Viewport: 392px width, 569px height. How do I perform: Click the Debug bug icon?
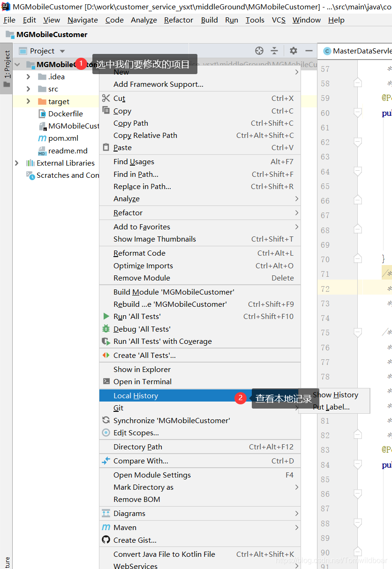click(106, 329)
